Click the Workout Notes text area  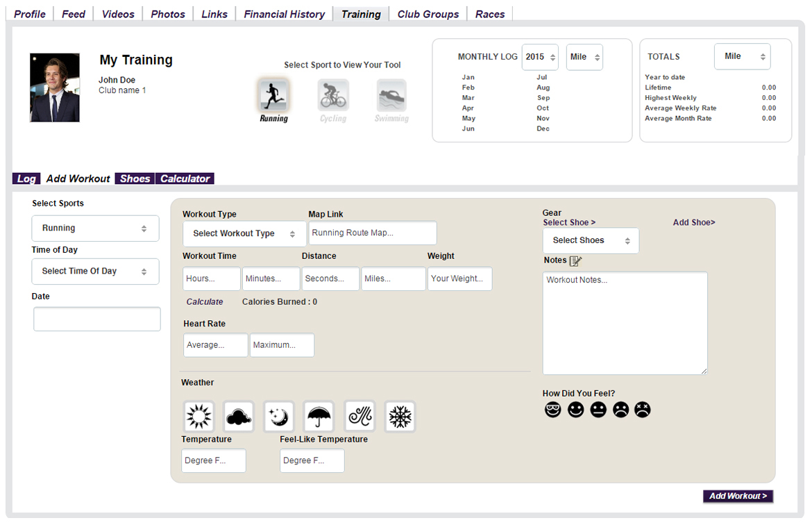(x=625, y=323)
